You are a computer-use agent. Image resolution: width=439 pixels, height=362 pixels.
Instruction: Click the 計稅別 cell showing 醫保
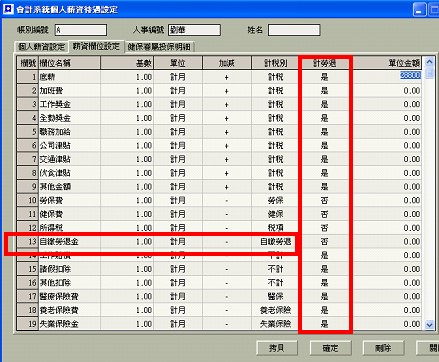click(x=275, y=296)
